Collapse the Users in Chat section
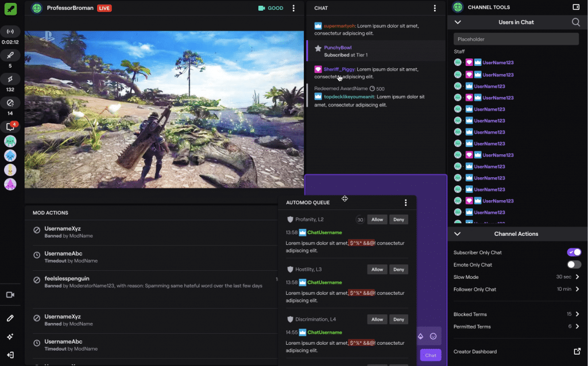Viewport: 588px width, 366px height. [457, 22]
